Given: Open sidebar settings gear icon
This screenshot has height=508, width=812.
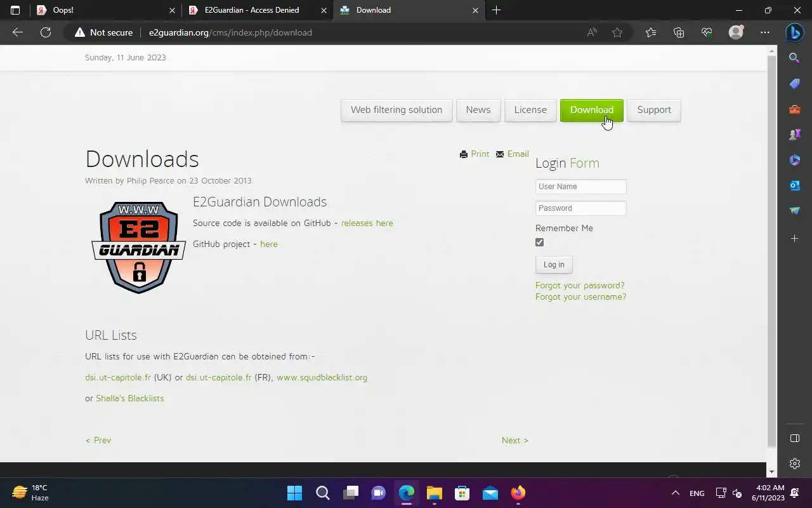Looking at the screenshot, I should tap(794, 464).
